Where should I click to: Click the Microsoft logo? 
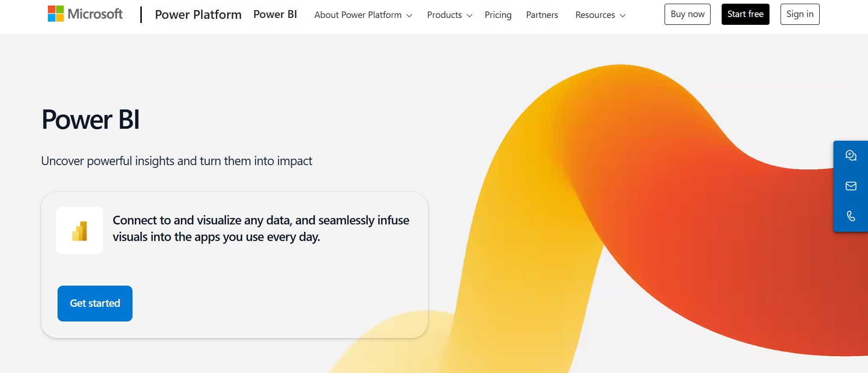(x=85, y=14)
